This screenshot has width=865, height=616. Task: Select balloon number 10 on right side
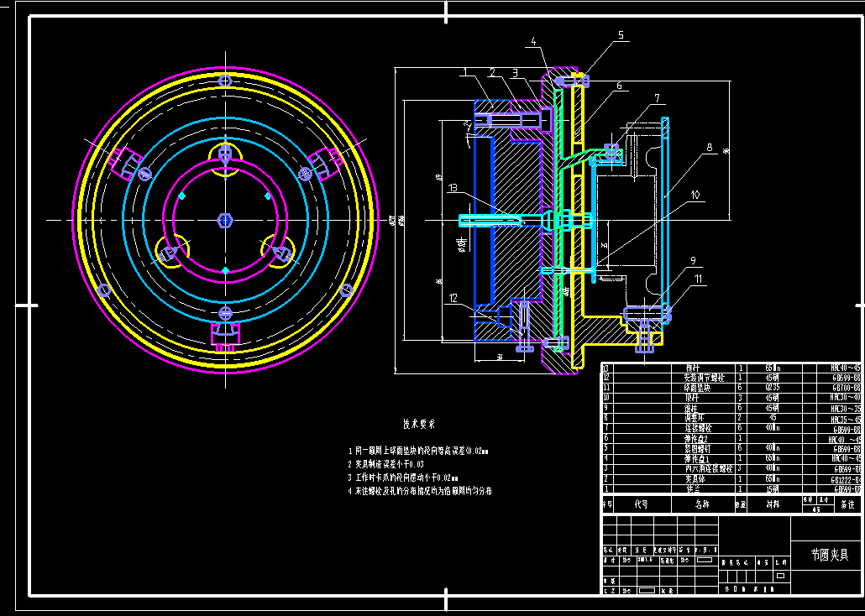point(694,194)
